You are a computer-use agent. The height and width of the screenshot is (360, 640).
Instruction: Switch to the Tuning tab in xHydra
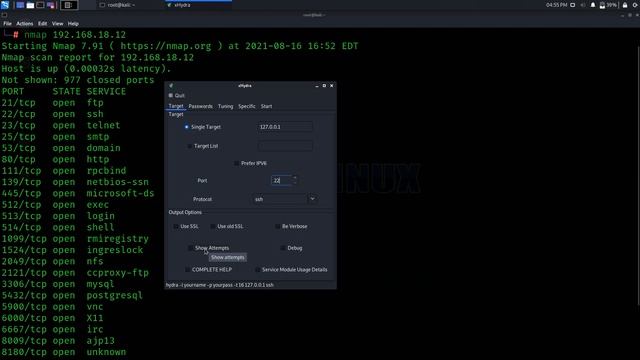click(x=225, y=106)
